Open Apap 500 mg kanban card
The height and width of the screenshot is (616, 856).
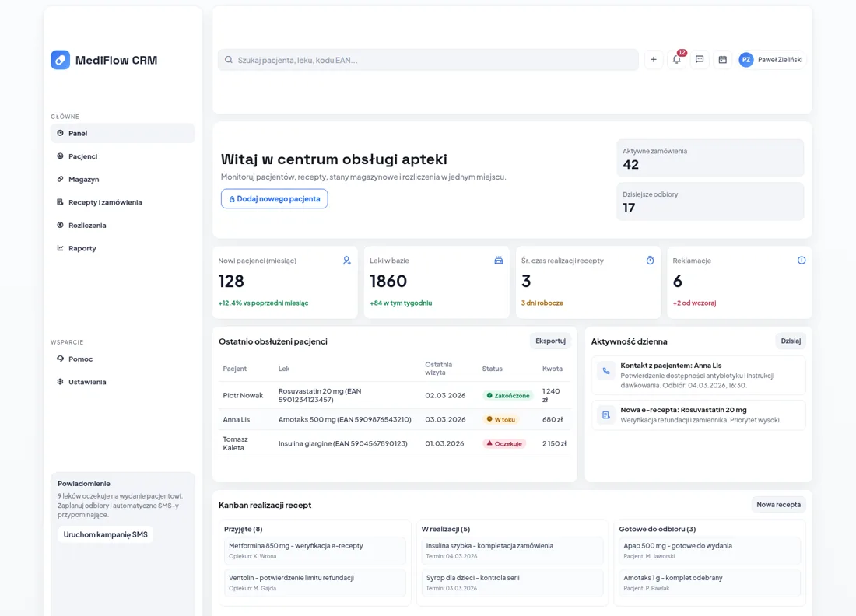click(x=710, y=551)
